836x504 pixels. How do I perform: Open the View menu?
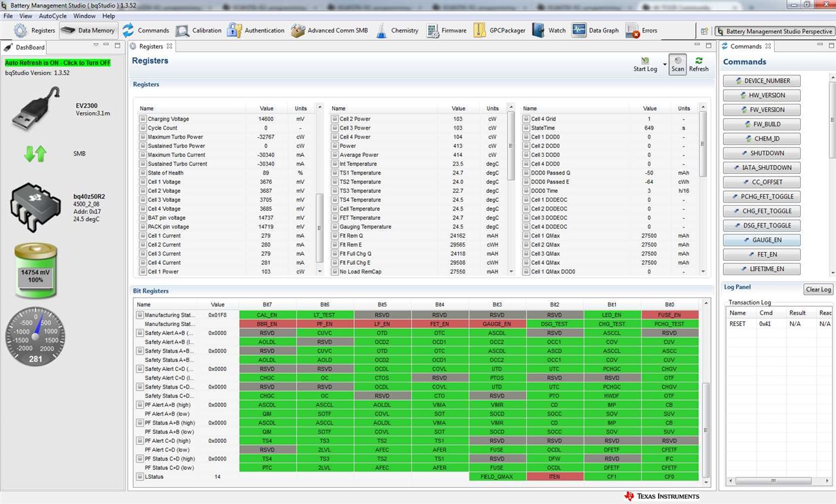26,16
